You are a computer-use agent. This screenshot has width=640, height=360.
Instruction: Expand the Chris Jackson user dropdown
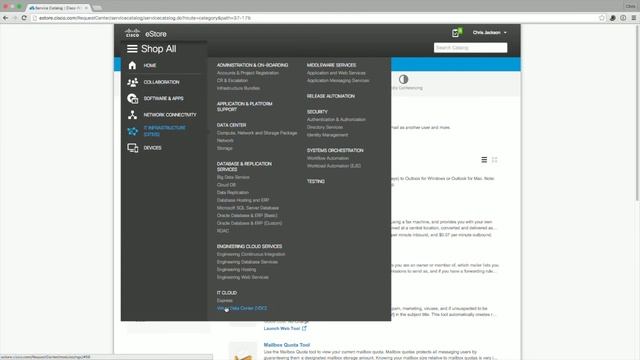point(489,32)
